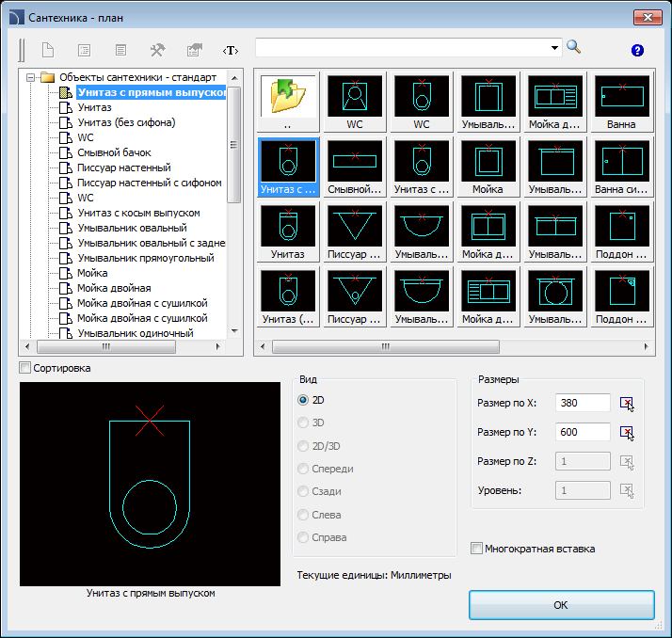This screenshot has height=638, width=672.
Task: Select the Слева view radio button
Action: (x=303, y=515)
